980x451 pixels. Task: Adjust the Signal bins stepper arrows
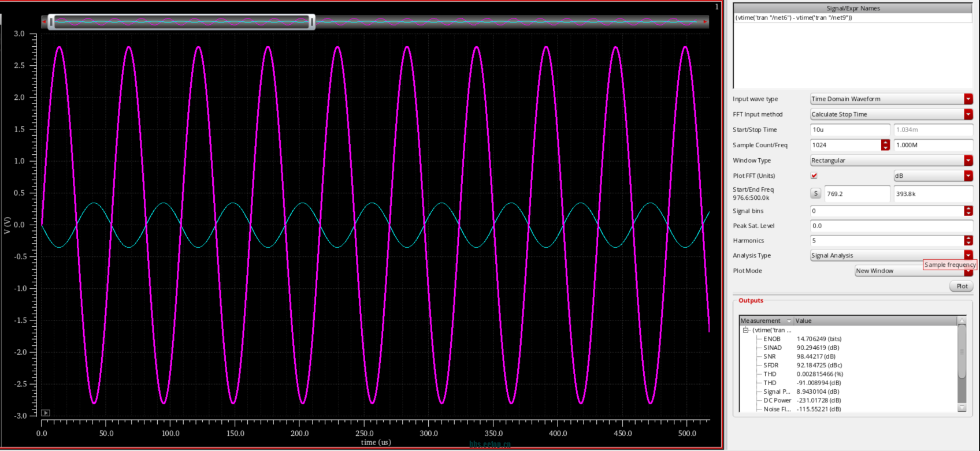[968, 211]
